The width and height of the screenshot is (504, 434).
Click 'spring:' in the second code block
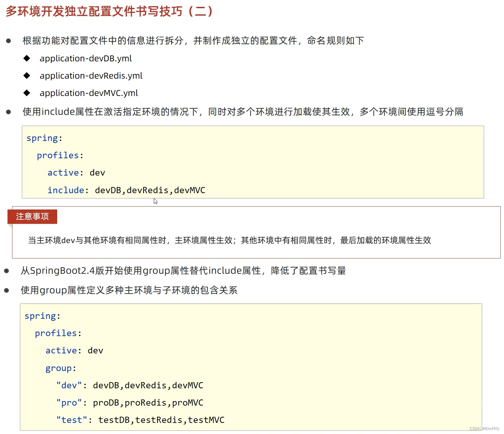(42, 316)
